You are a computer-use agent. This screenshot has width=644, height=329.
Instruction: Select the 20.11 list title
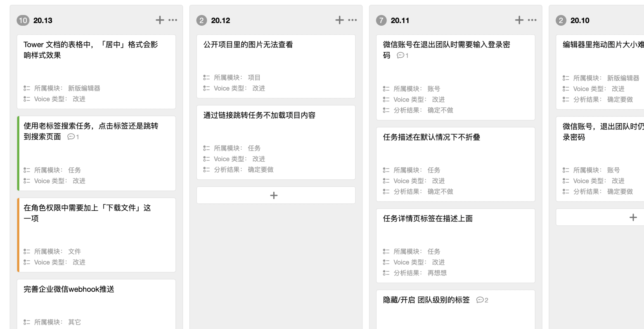click(400, 20)
